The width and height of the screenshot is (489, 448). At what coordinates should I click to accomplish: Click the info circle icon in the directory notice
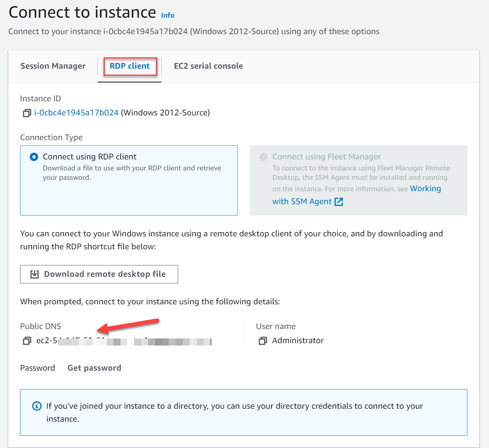(x=36, y=406)
